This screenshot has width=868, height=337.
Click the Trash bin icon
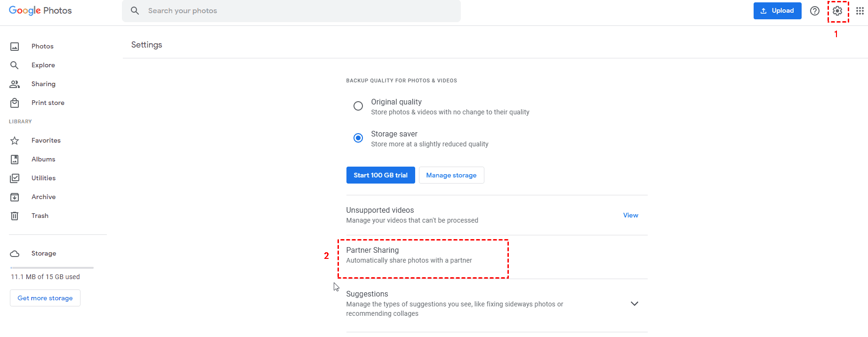tap(15, 216)
